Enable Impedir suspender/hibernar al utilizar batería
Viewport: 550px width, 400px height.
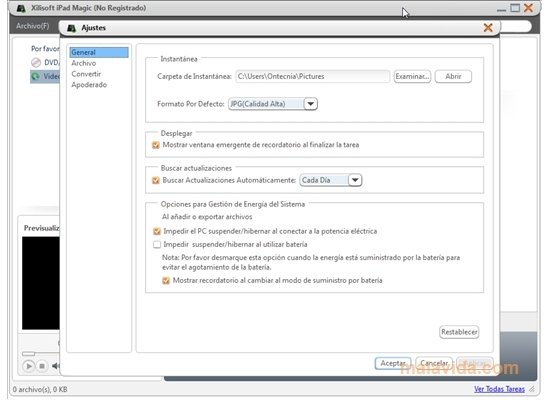click(x=157, y=244)
